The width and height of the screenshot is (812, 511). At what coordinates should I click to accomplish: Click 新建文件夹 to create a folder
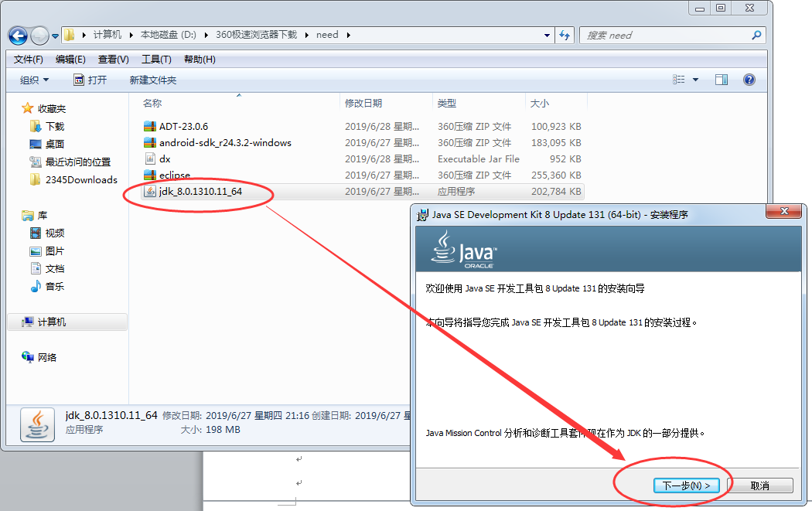(153, 80)
